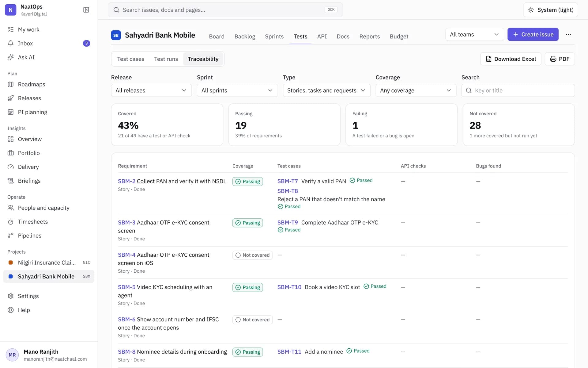Screen dimensions: 588x368
Task: Open Settings from sidebar
Action: pos(49,296)
